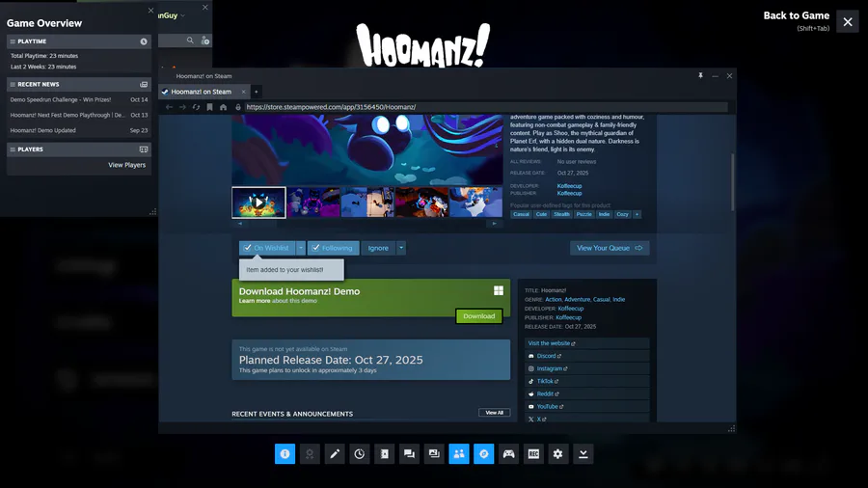This screenshot has width=868, height=488.
Task: Click the Recent News panel icon
Action: (x=144, y=84)
